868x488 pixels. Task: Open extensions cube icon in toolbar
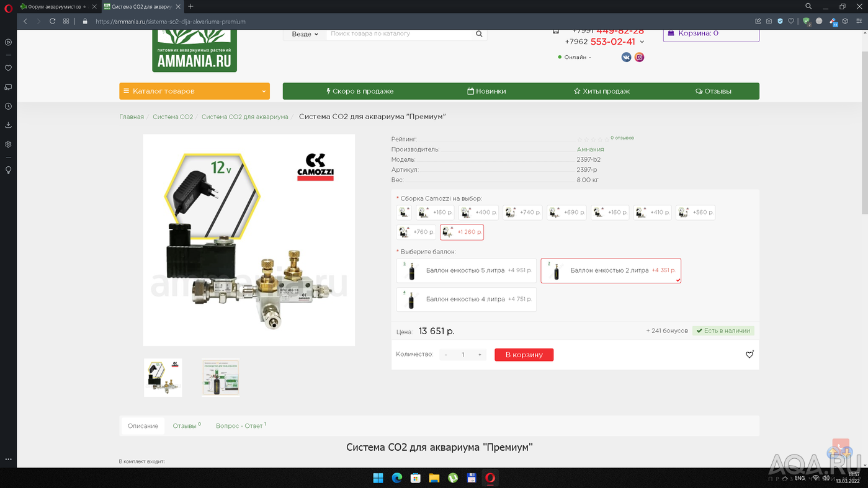pyautogui.click(x=846, y=21)
